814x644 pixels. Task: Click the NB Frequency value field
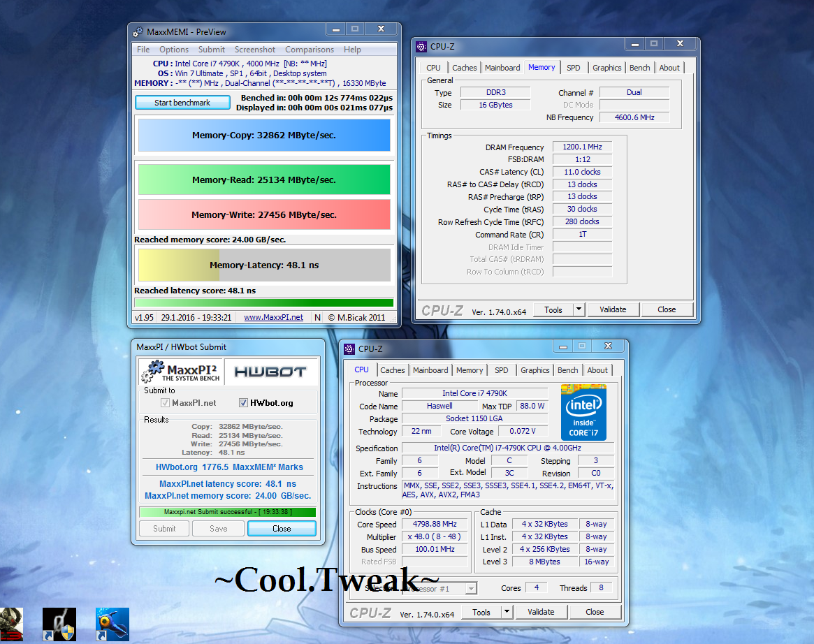tap(634, 117)
